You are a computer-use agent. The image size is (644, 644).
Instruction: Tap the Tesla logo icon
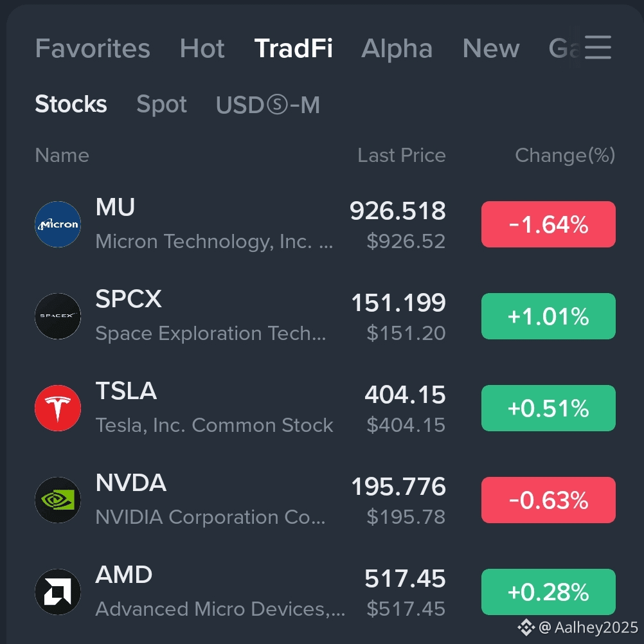coord(58,408)
